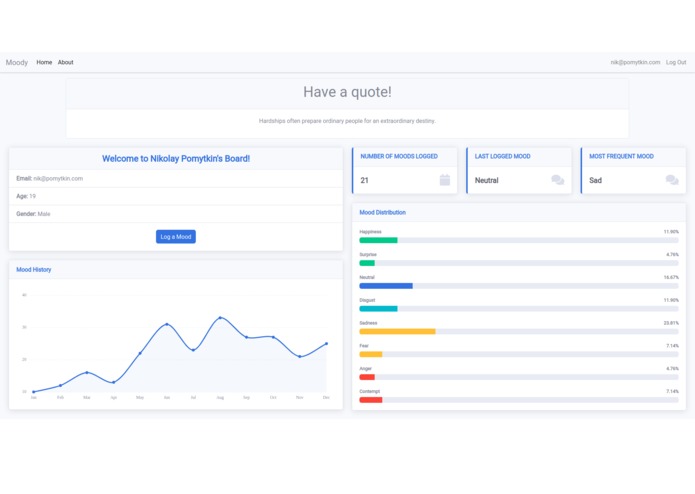695x494 pixels.
Task: Click the Nov data point on chart
Action: [x=300, y=356]
